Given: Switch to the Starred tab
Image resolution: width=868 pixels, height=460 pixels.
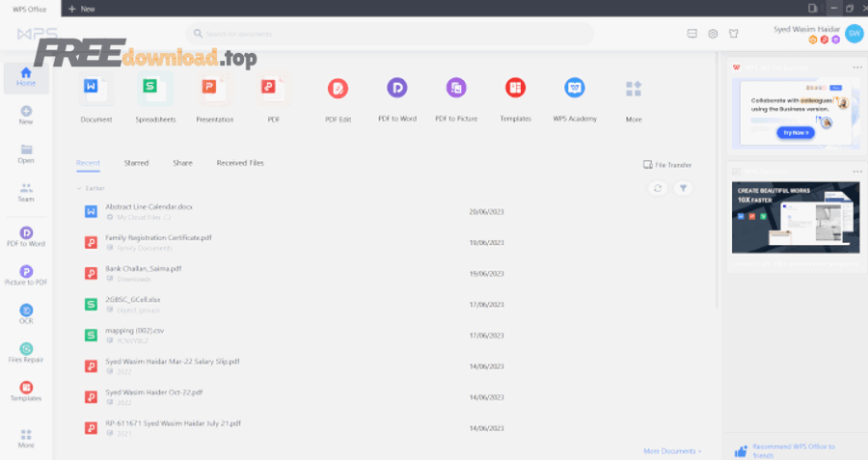Looking at the screenshot, I should coord(136,163).
